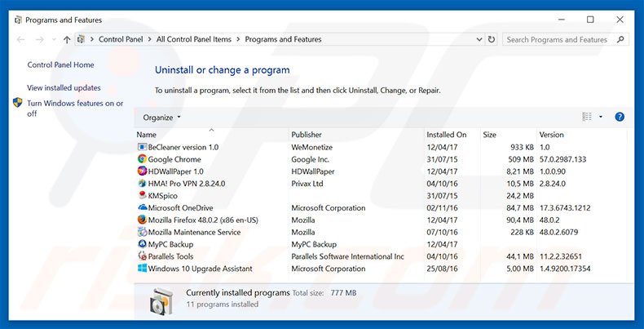This screenshot has width=644, height=329.
Task: Click the address bar Control Panel icon
Action: pos(81,39)
